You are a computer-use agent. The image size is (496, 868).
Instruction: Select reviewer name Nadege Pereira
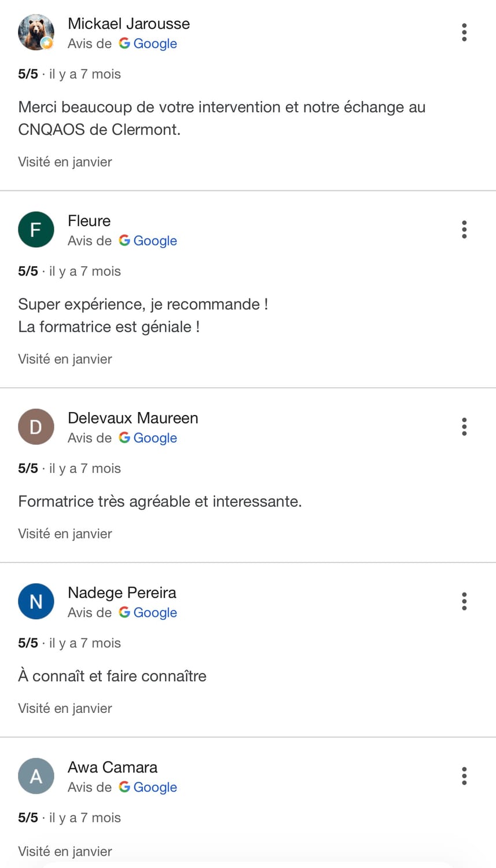(x=122, y=593)
